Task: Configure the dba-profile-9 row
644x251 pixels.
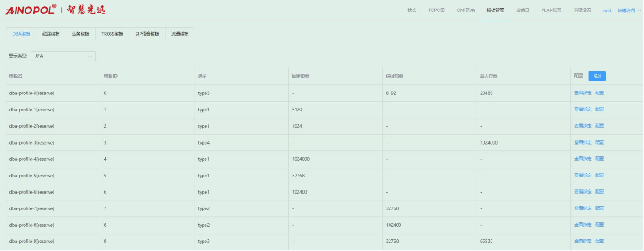Action: pyautogui.click(x=600, y=241)
